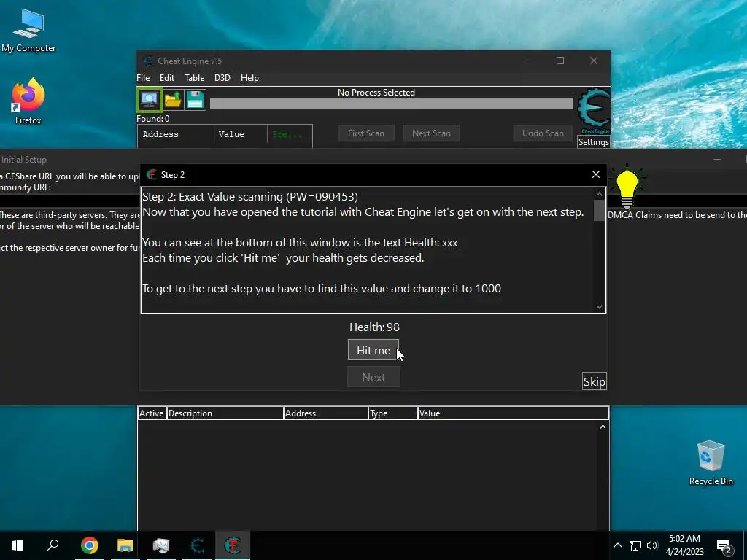Viewport: 747px width, 560px height.
Task: Open the process list icon in Cheat Engine
Action: point(149,99)
